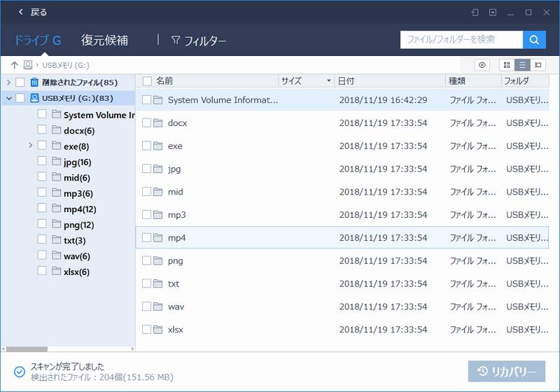Click the export scan session icon in title bar
560x392 pixels.
point(475,12)
